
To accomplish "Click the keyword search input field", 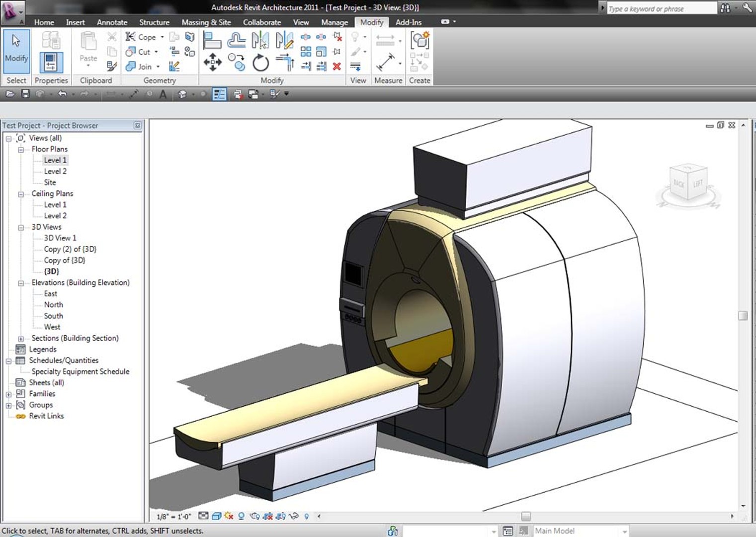I will (662, 8).
